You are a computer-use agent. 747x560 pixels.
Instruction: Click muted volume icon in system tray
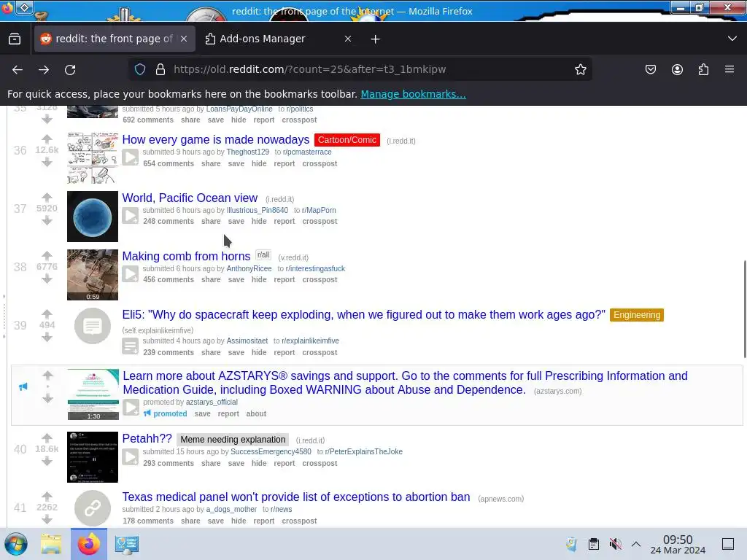pos(615,544)
